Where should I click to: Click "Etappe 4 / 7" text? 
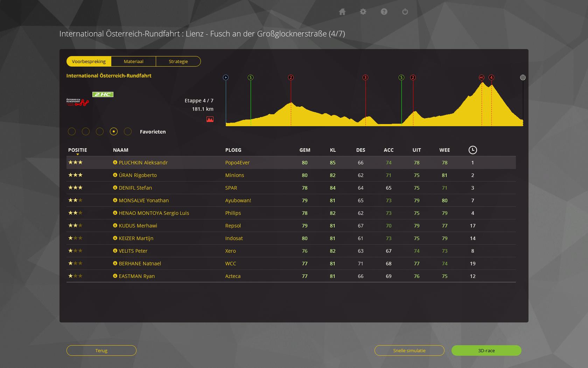click(x=199, y=101)
